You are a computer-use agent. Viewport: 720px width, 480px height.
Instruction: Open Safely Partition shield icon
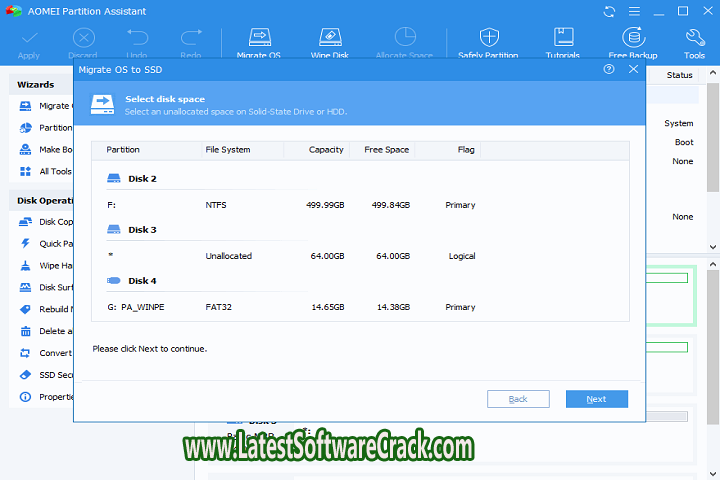489,37
